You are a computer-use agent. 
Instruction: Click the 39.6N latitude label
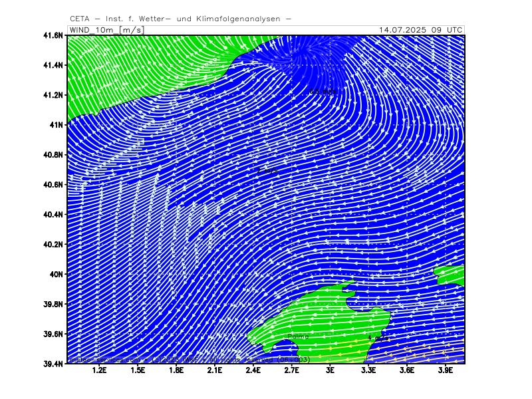(53, 334)
